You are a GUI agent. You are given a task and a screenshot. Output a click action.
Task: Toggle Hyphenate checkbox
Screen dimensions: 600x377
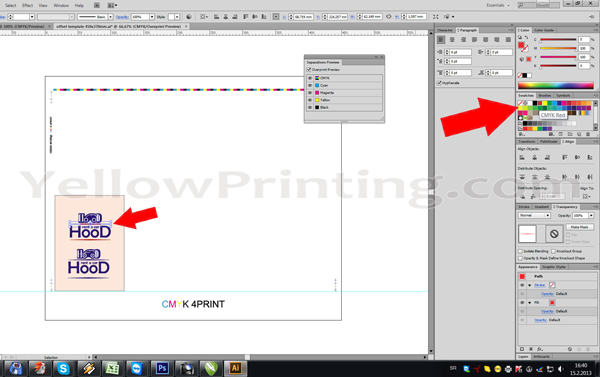coord(439,83)
